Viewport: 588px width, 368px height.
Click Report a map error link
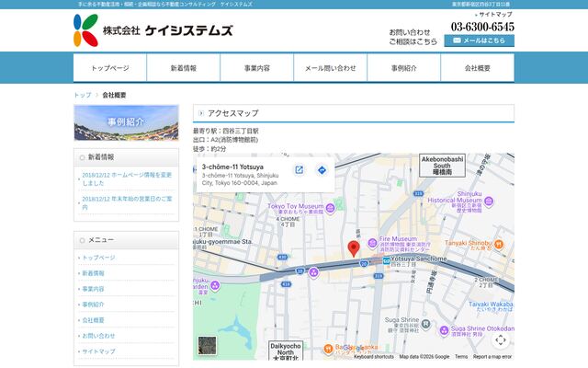click(x=492, y=357)
